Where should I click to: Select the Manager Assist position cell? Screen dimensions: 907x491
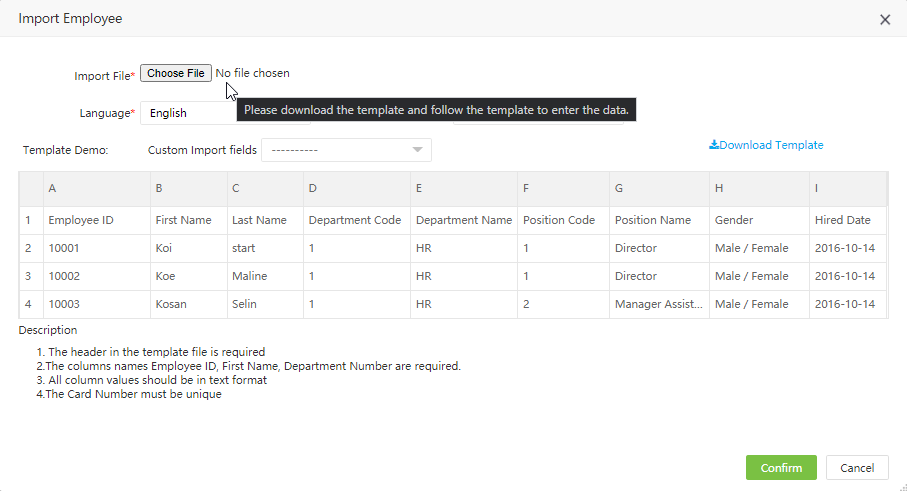(658, 304)
